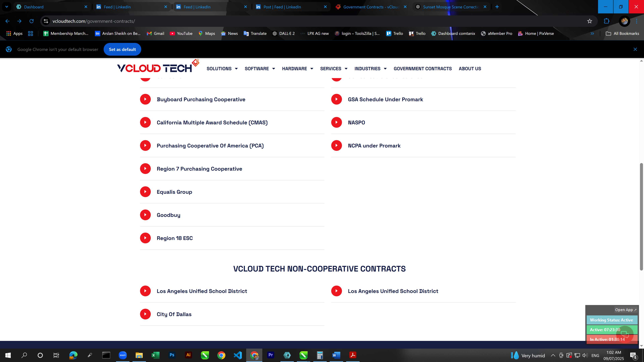This screenshot has height=362, width=644.
Task: Open the Very humid weather widget
Action: coord(528,355)
